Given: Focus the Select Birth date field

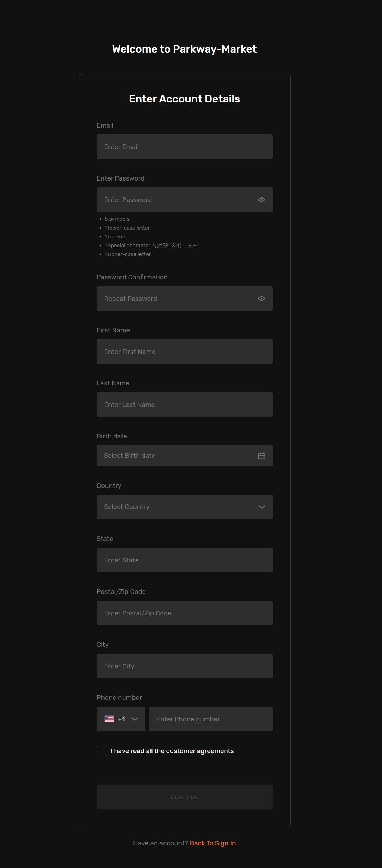Looking at the screenshot, I should [185, 456].
